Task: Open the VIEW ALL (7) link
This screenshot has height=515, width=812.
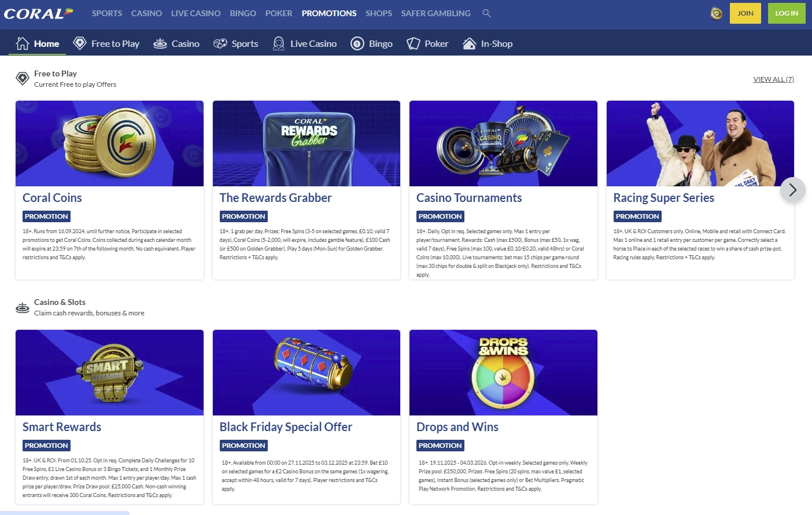Action: click(773, 79)
